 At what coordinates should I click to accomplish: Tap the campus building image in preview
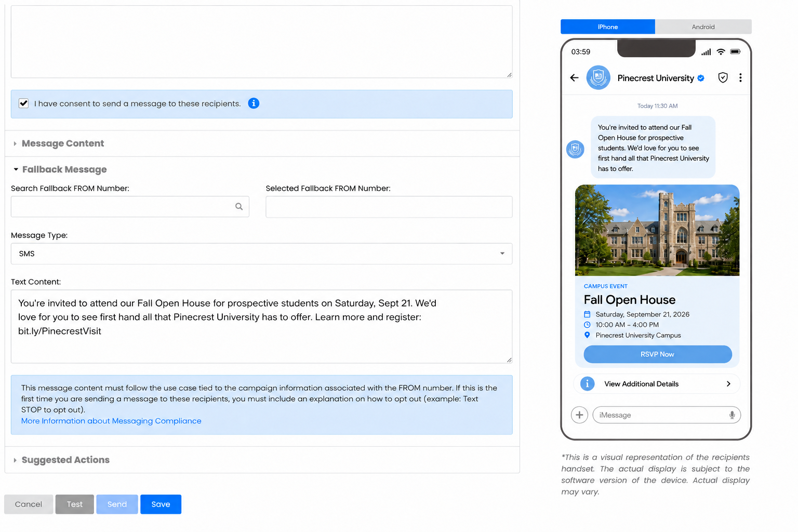pos(657,230)
